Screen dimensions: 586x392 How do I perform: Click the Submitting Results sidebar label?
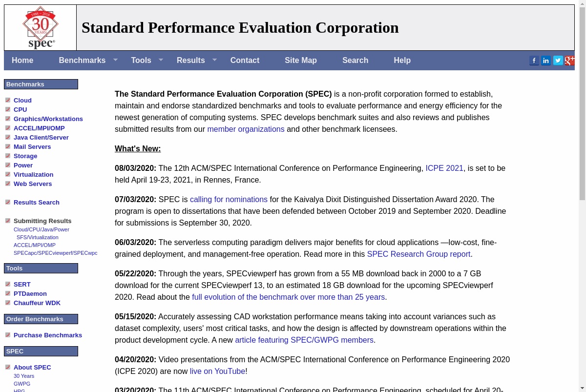(x=42, y=221)
